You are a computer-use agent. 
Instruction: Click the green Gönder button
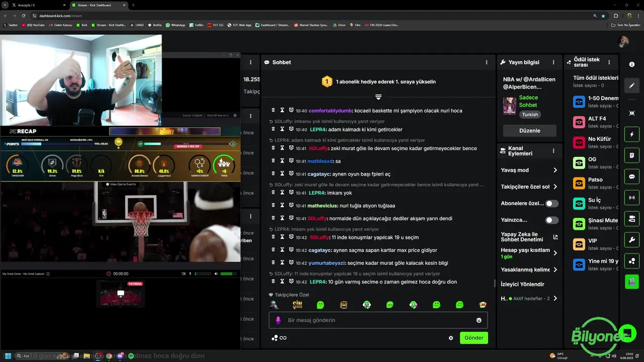click(474, 338)
